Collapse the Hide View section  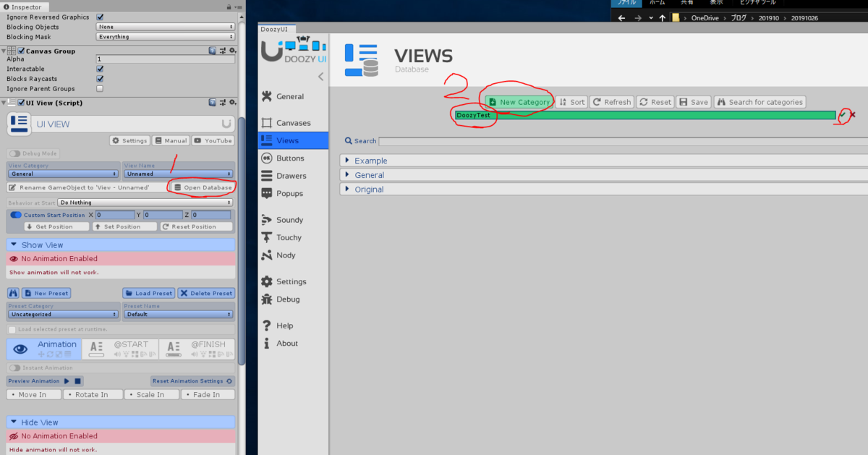(x=121, y=422)
